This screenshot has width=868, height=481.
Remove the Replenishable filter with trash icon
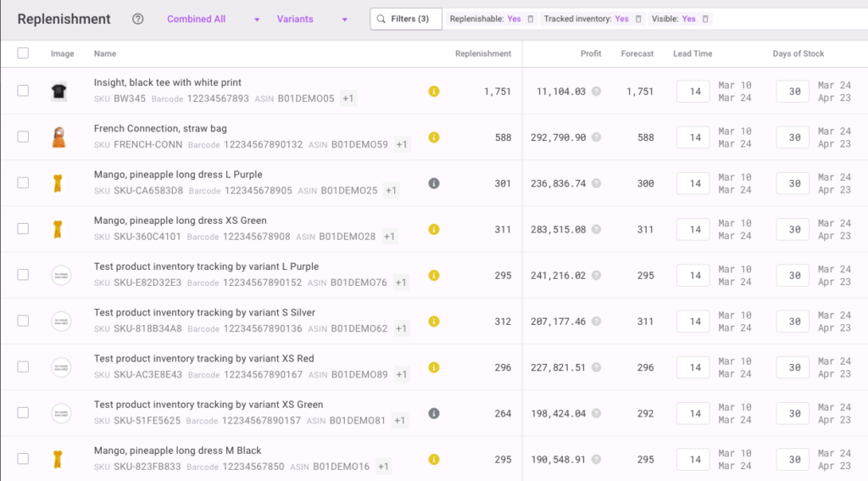click(531, 19)
